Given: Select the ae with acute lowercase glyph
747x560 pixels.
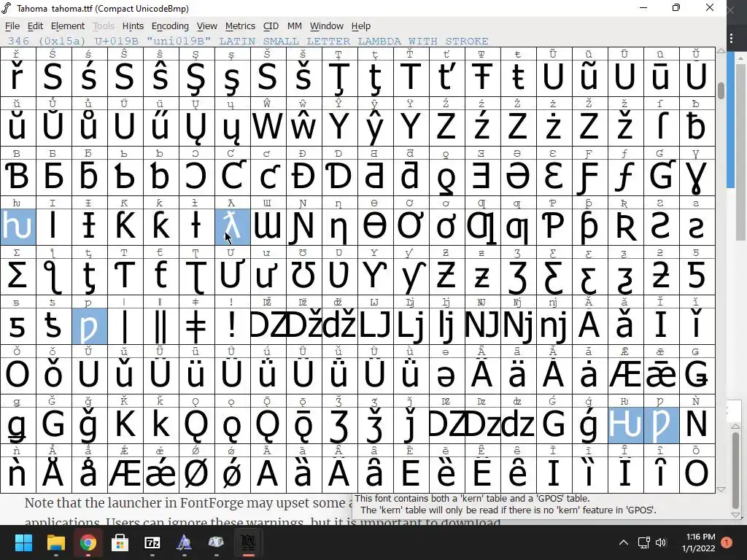Looking at the screenshot, I should pos(161,475).
